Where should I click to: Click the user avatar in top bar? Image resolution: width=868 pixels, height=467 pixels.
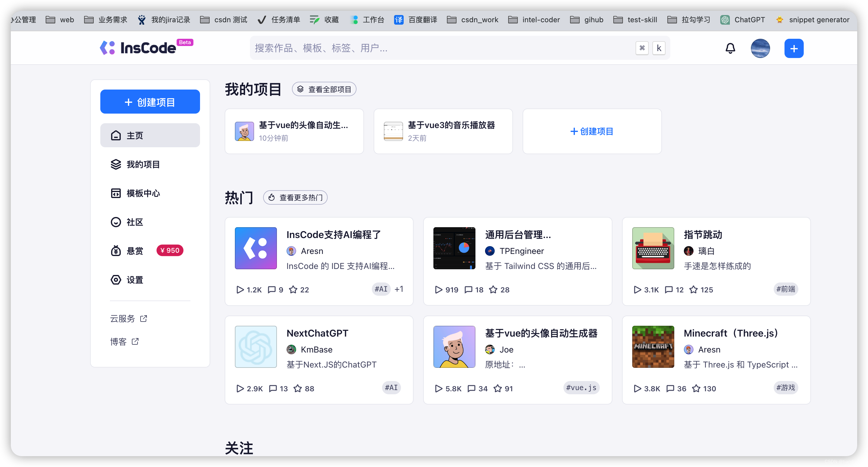(x=760, y=48)
